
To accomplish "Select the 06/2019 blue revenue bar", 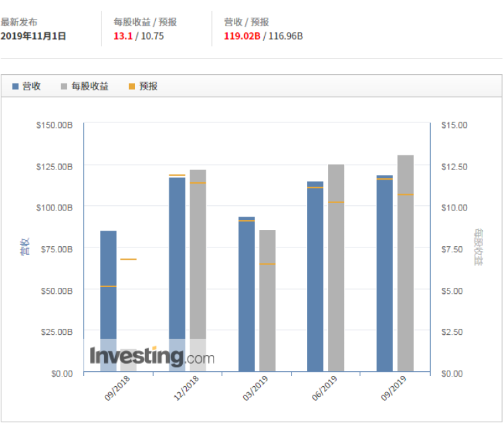I will click(x=315, y=276).
